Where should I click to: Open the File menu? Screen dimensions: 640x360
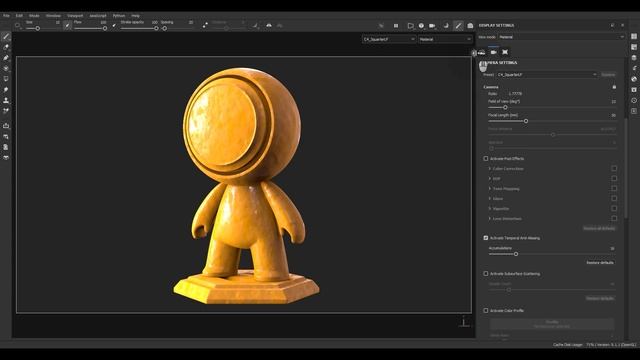click(6, 16)
